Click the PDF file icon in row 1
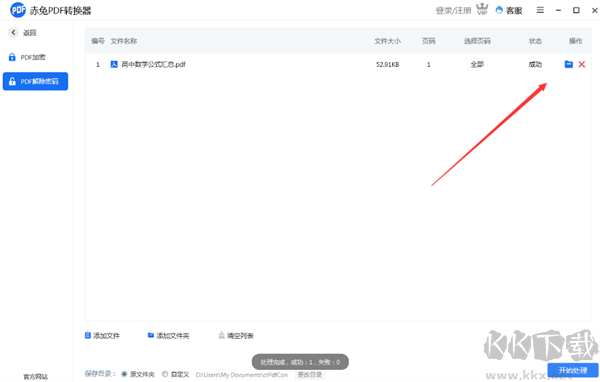 click(x=114, y=64)
